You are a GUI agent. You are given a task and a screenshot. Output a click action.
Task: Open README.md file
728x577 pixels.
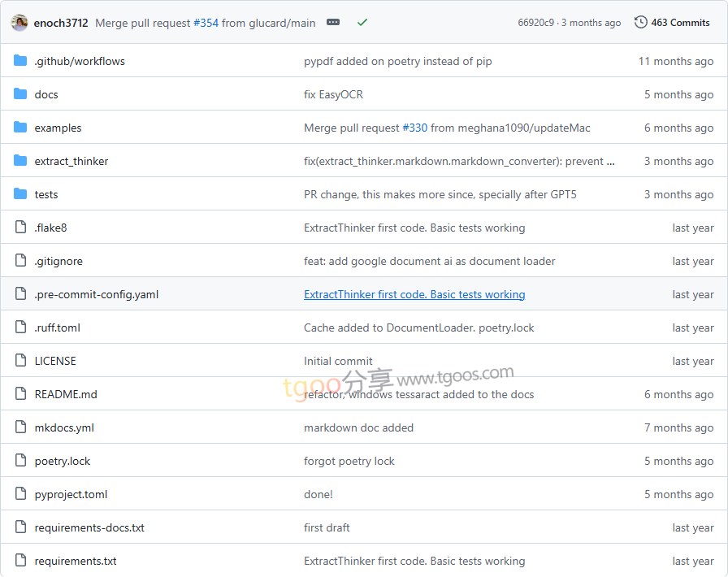(x=66, y=394)
